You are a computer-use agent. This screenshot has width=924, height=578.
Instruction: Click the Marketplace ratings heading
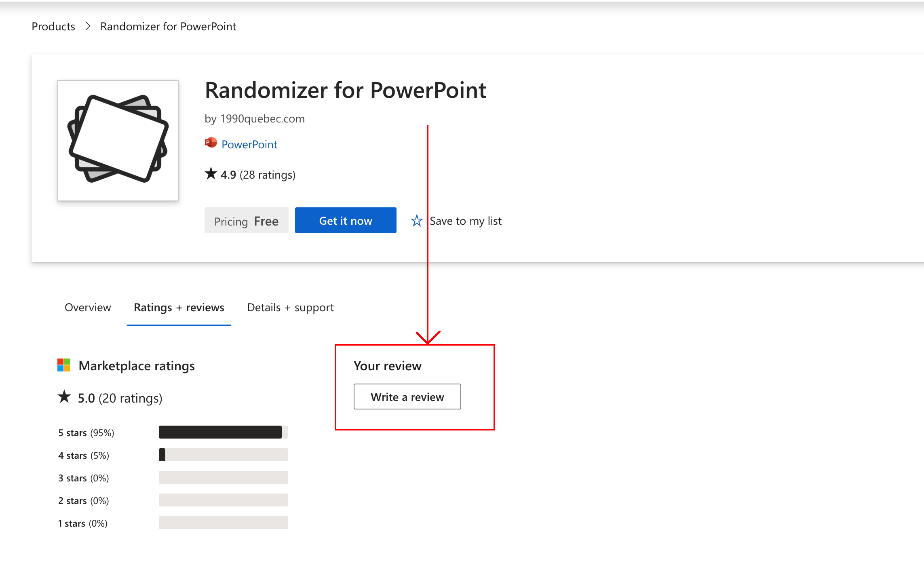[x=137, y=366]
